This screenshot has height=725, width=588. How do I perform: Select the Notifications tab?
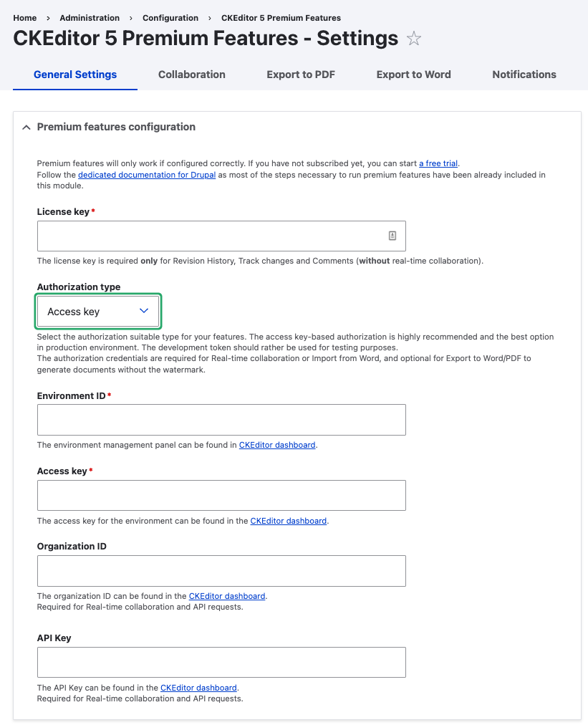[524, 75]
